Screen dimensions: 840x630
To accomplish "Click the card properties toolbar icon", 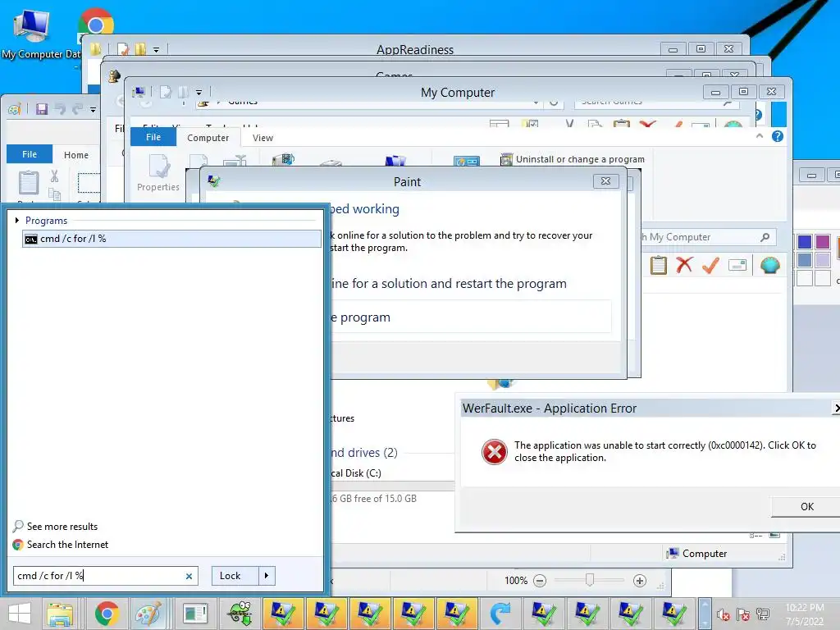I will (737, 265).
